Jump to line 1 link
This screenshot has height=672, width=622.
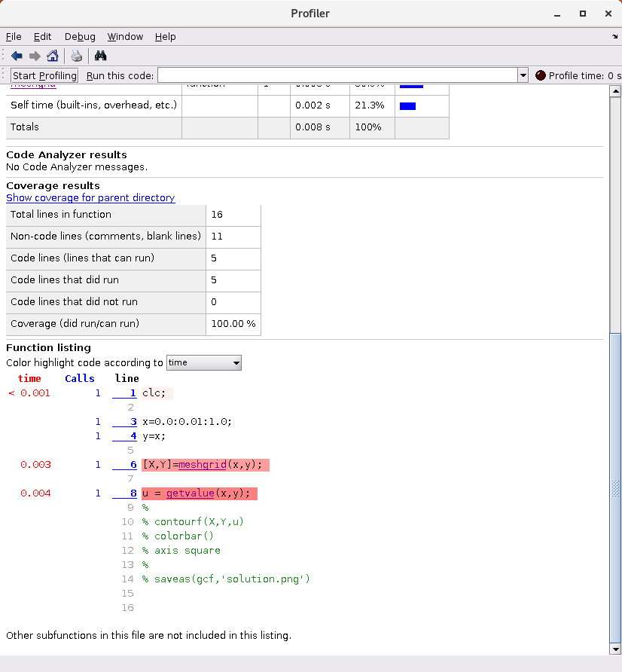pos(125,393)
